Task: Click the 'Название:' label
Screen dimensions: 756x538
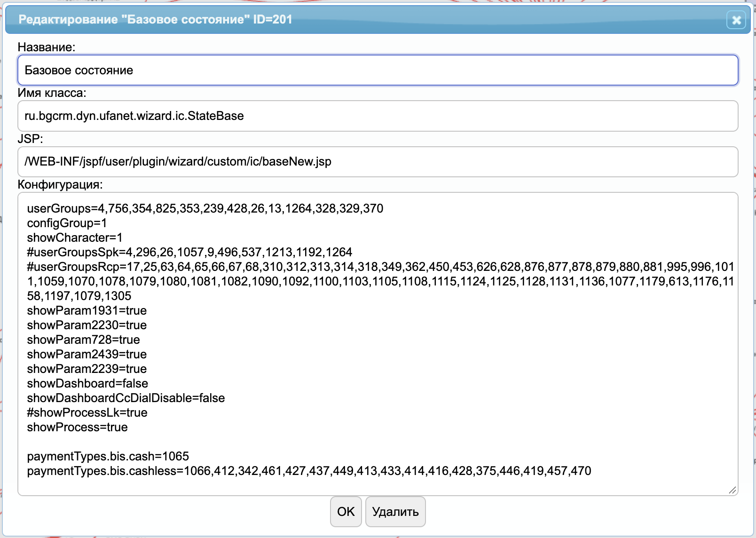Action: click(47, 47)
